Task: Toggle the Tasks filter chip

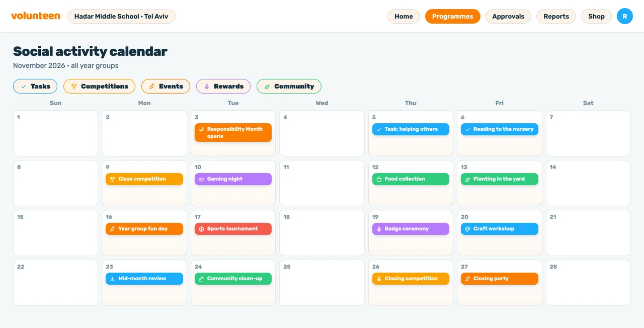Action: pyautogui.click(x=35, y=87)
